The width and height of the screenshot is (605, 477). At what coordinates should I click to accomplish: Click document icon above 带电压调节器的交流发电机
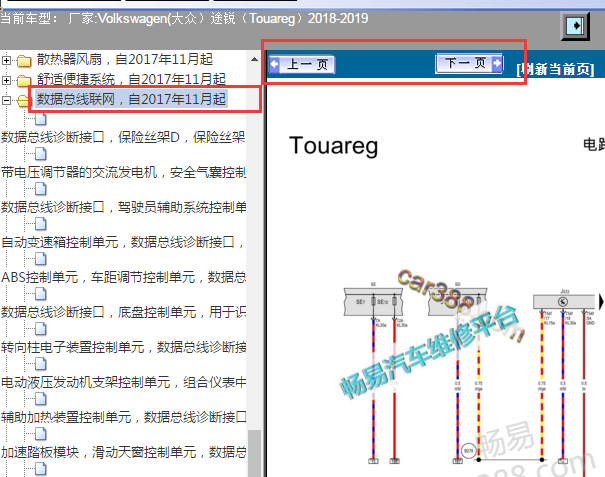[41, 154]
